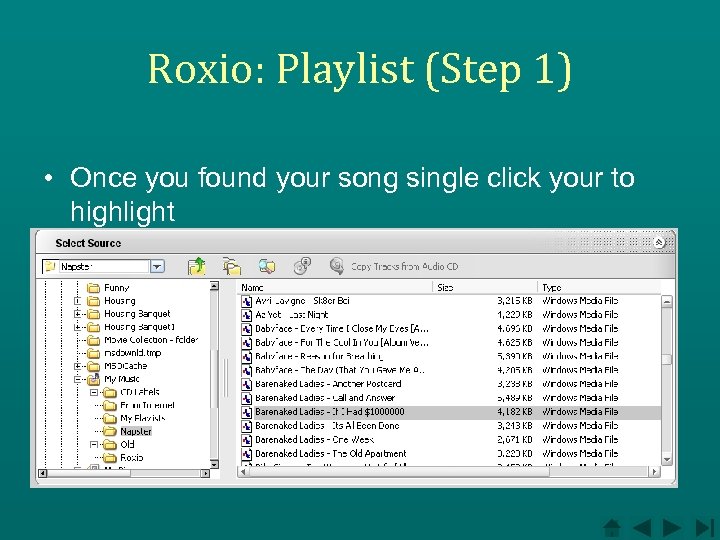Click the Funny folder icon
The width and height of the screenshot is (720, 540).
[93, 288]
